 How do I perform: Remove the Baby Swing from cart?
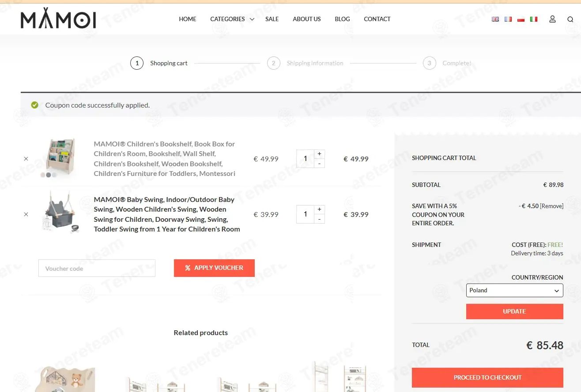[26, 214]
